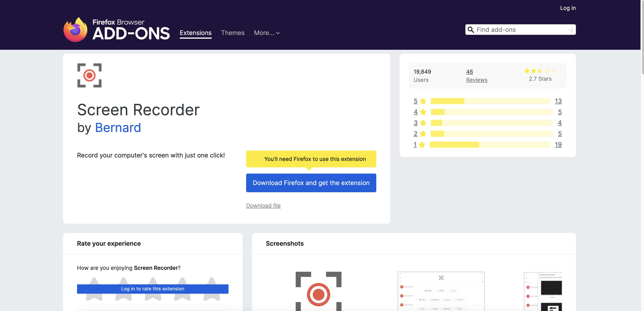Click the Screen Recorder extension icon
Screen dimensions: 644x311
click(x=89, y=75)
